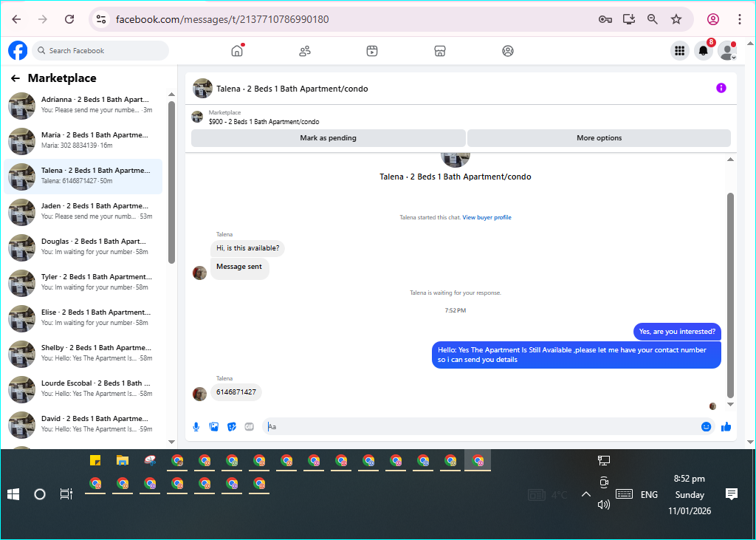The height and width of the screenshot is (540, 756).
Task: Click the GIF picker icon
Action: (250, 426)
